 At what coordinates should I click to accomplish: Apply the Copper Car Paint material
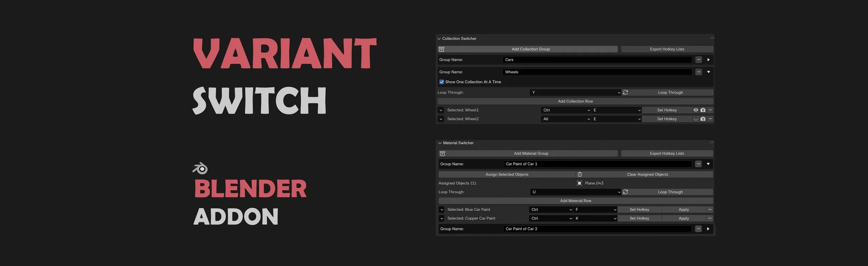(x=684, y=218)
